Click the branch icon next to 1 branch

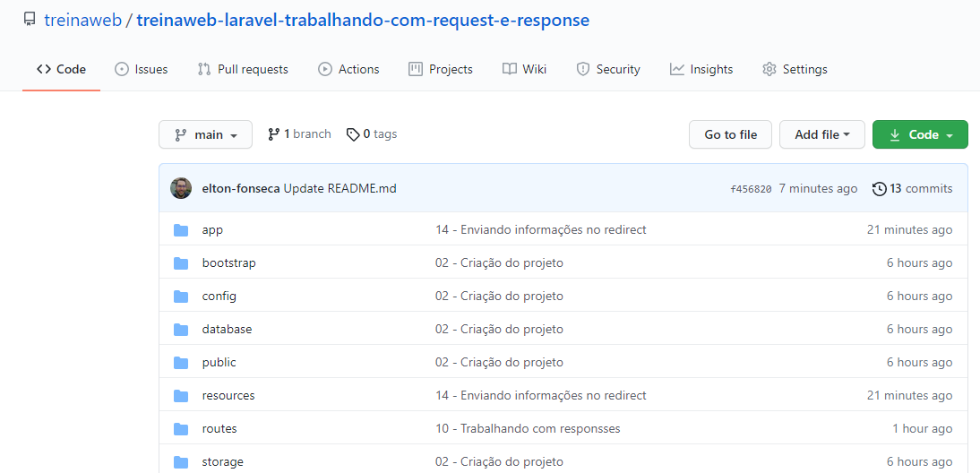[273, 134]
